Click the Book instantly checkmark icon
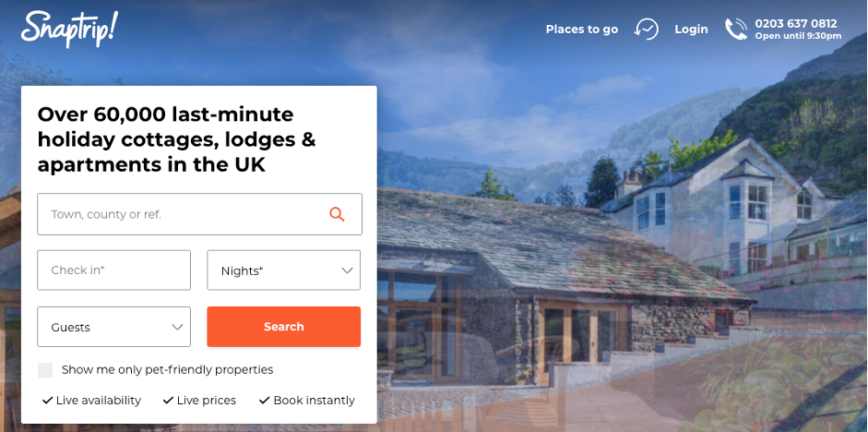The width and height of the screenshot is (868, 432). coord(265,400)
